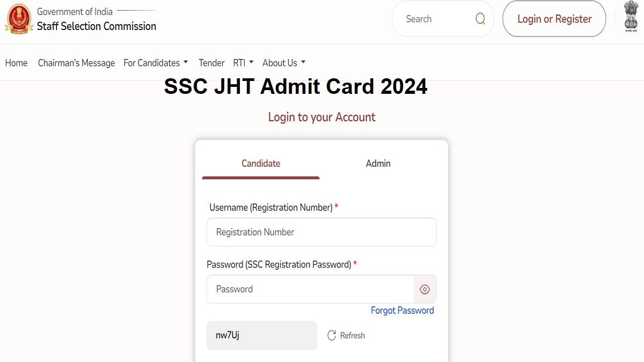The width and height of the screenshot is (644, 362).
Task: Click the Search input box
Action: coord(435,19)
